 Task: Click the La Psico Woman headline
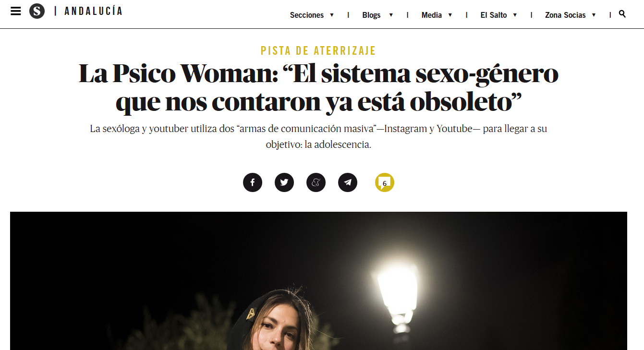(318, 87)
